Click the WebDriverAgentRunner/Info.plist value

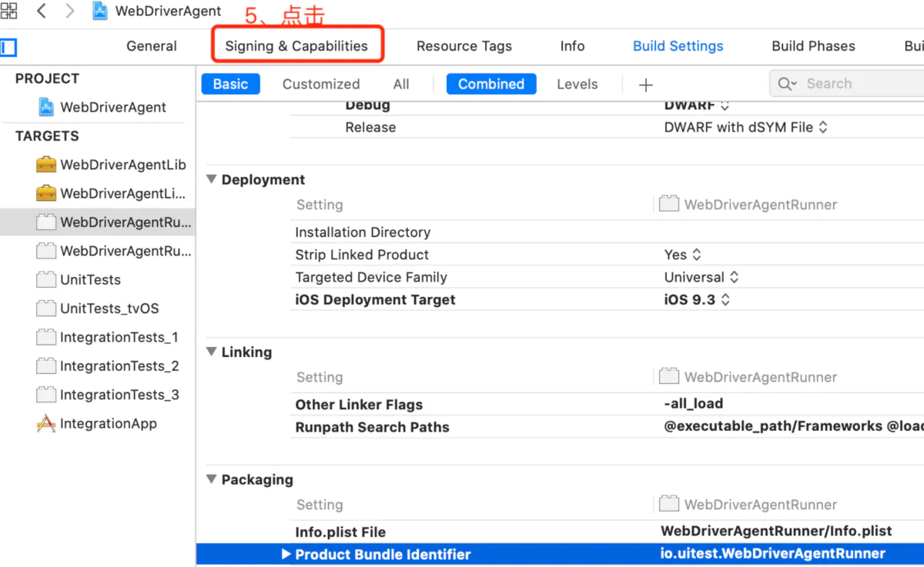pyautogui.click(x=776, y=531)
